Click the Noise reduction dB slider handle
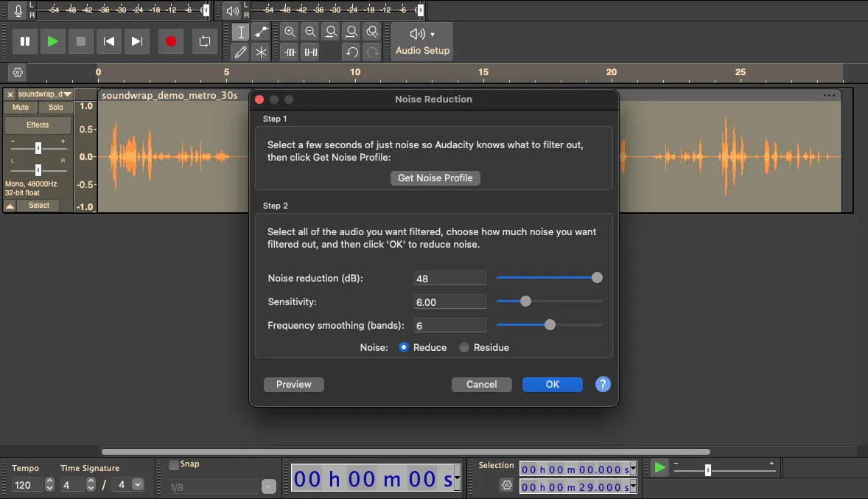 [597, 277]
